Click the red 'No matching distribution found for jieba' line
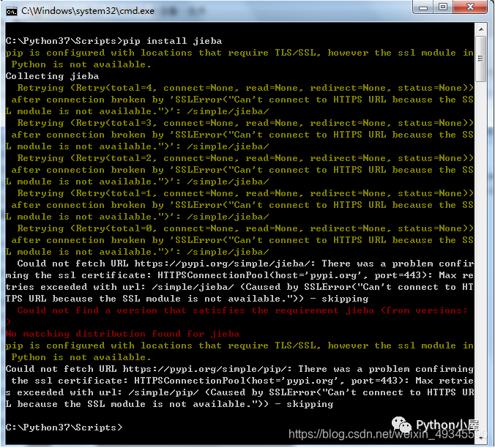 click(122, 334)
